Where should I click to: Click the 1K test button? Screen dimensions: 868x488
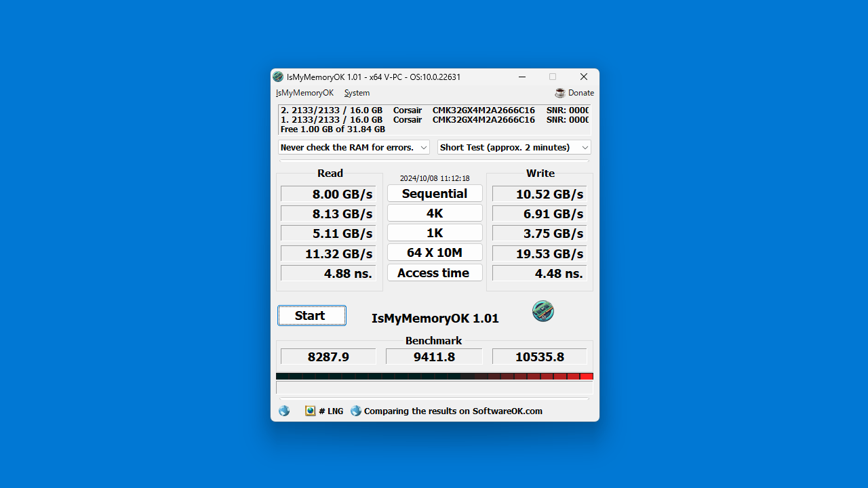coord(435,232)
